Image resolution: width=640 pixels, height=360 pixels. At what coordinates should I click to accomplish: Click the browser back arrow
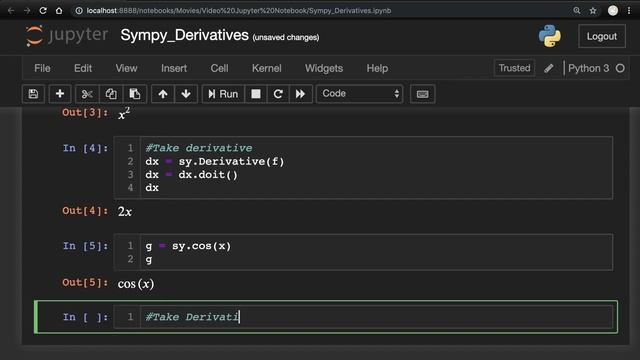coord(11,11)
